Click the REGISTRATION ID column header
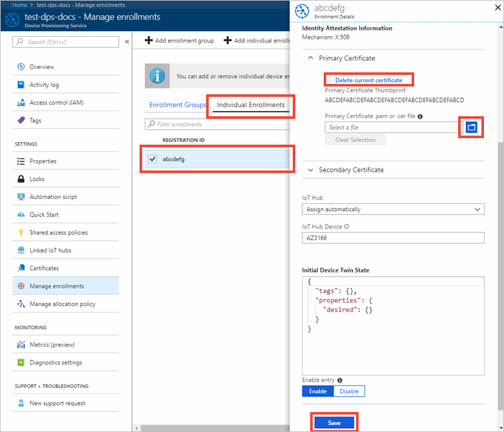 click(x=184, y=140)
